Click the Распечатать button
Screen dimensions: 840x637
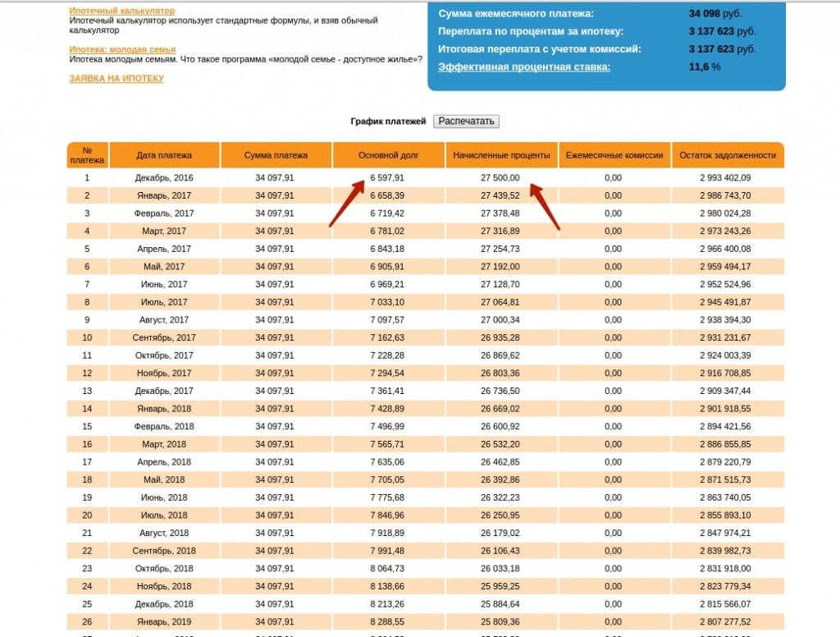pyautogui.click(x=466, y=121)
